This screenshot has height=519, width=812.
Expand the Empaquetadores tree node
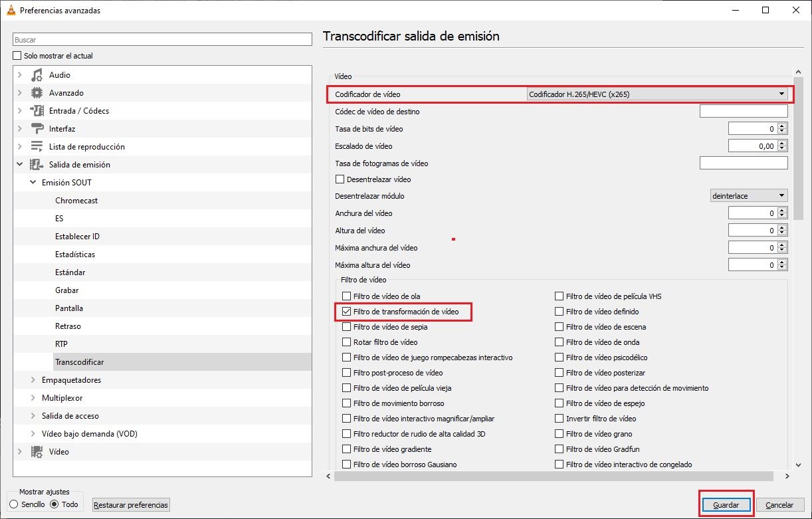[34, 380]
